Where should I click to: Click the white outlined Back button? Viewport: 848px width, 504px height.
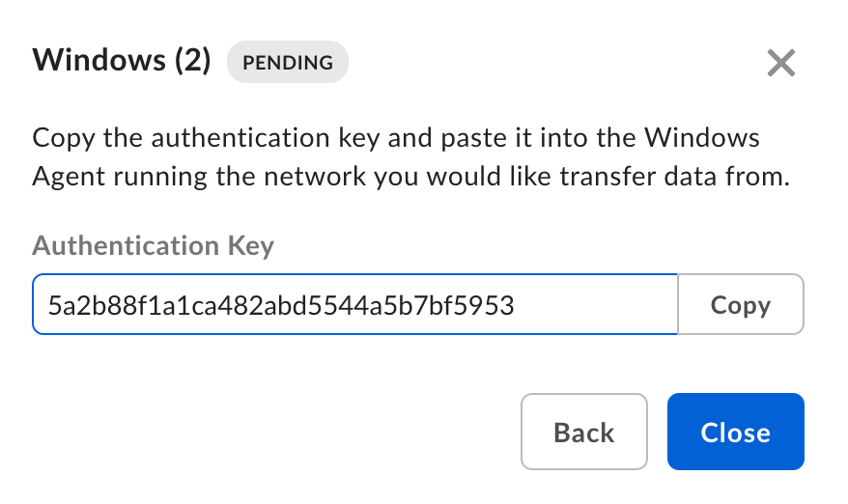click(x=583, y=432)
